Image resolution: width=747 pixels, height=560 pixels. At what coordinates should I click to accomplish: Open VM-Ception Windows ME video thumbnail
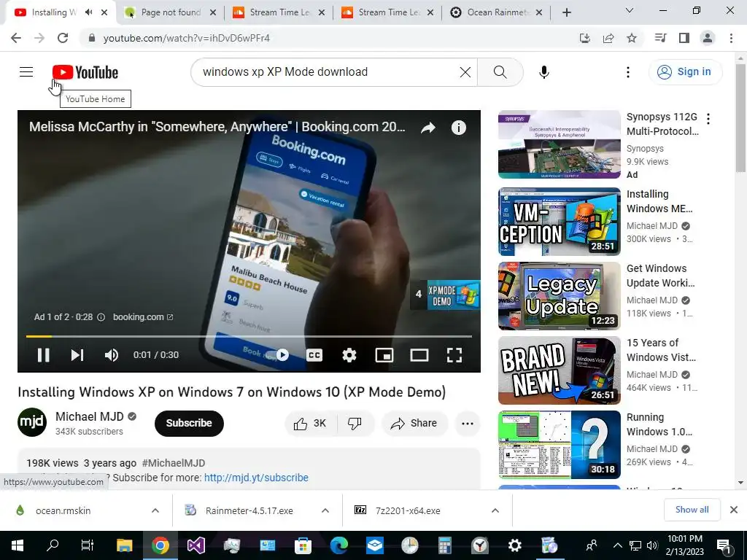(x=560, y=222)
